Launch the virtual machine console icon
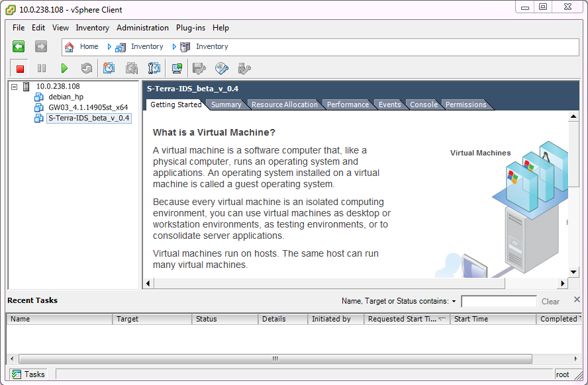This screenshot has width=588, height=385. [177, 68]
